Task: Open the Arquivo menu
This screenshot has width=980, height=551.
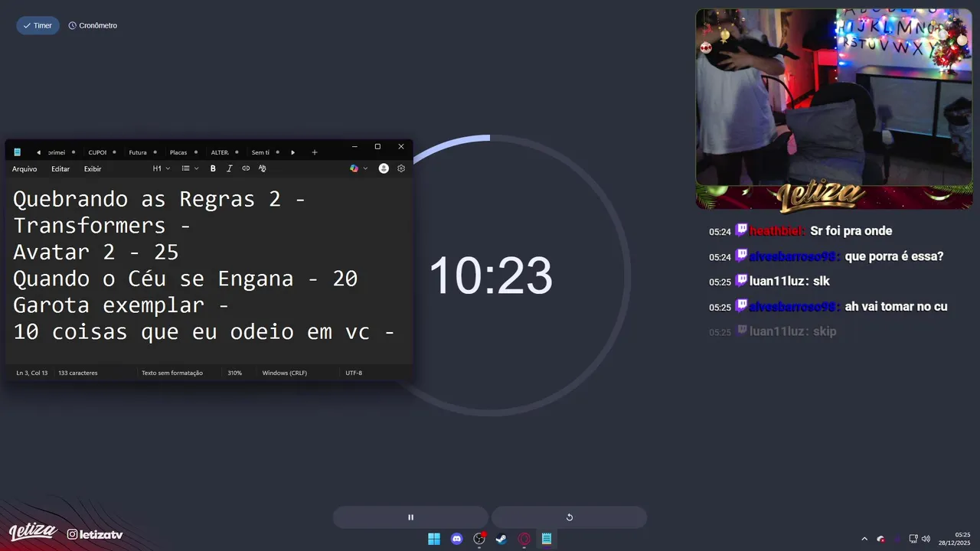Action: [24, 168]
